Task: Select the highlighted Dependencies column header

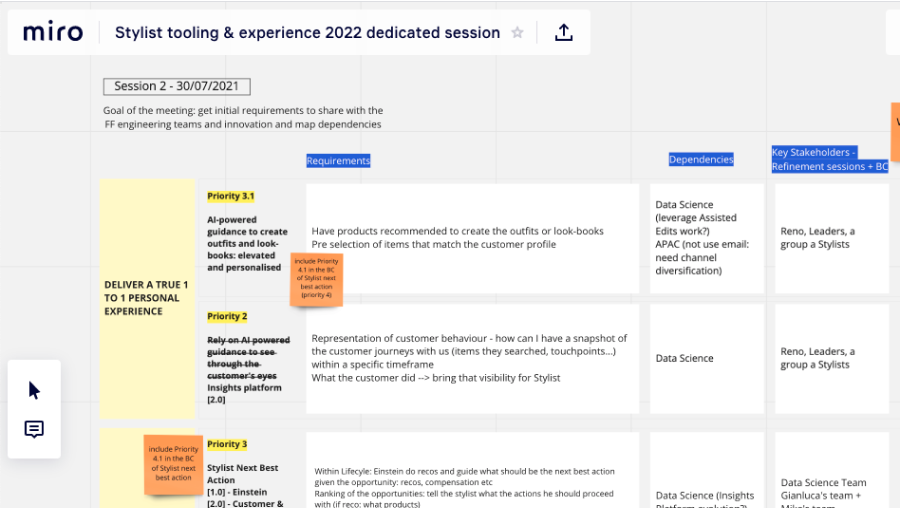Action: click(x=701, y=159)
